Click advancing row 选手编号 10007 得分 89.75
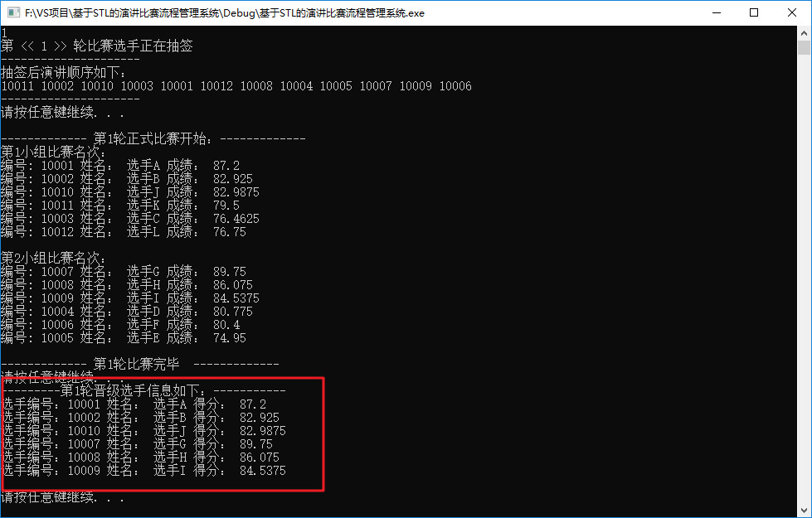This screenshot has width=812, height=518. coord(137,444)
